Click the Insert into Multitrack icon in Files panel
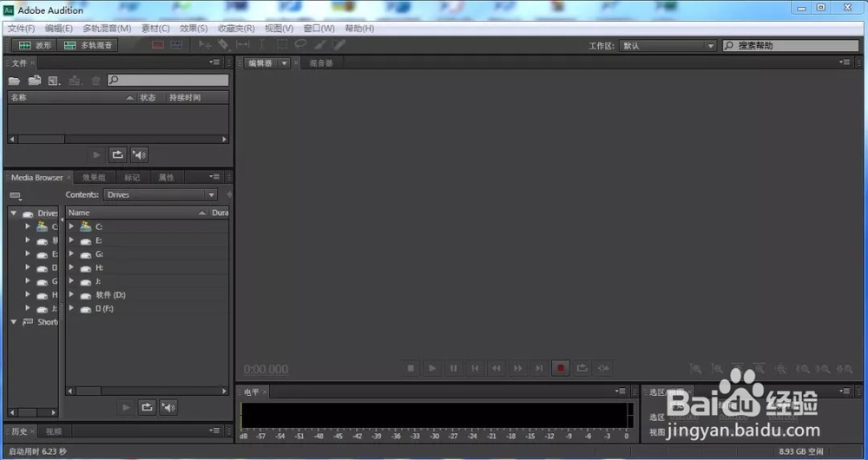 76,81
